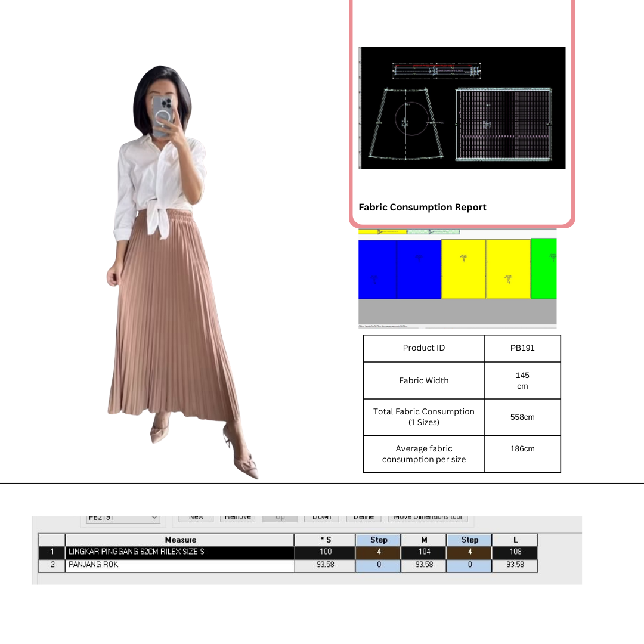Click row number 2 header in table
The image size is (644, 644).
[x=52, y=565]
